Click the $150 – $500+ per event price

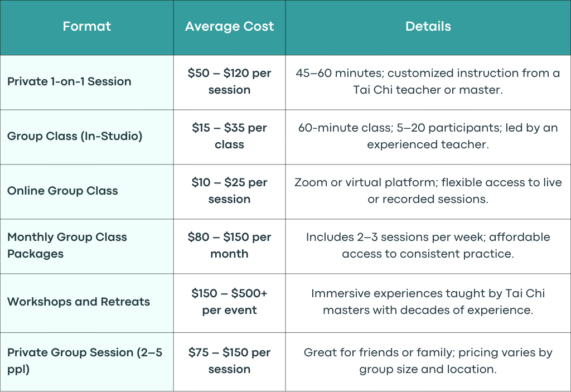pos(229,302)
